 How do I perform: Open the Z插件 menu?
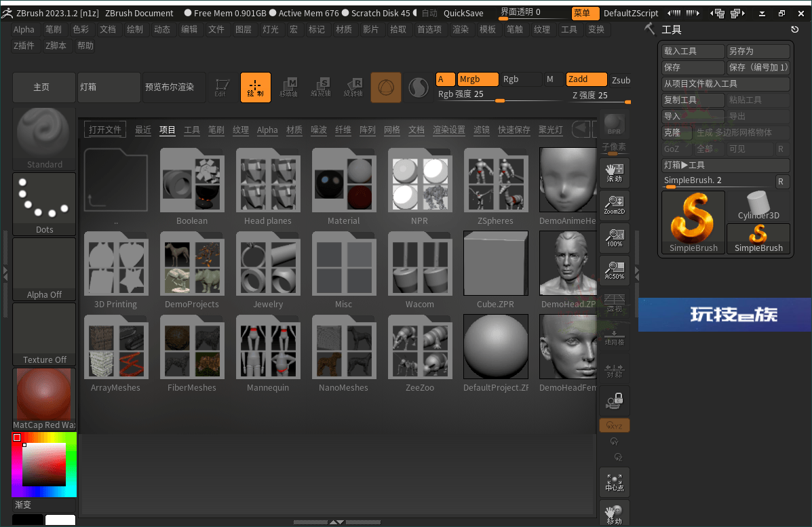pyautogui.click(x=24, y=45)
